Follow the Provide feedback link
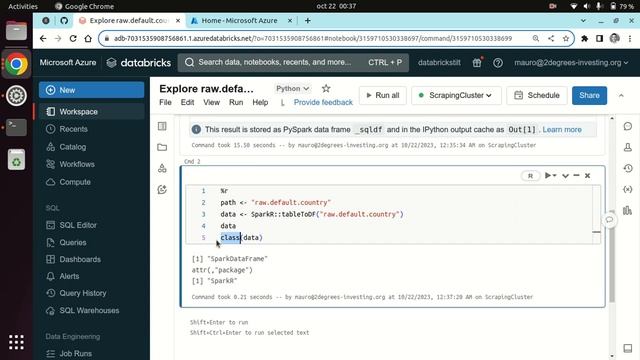 [323, 102]
